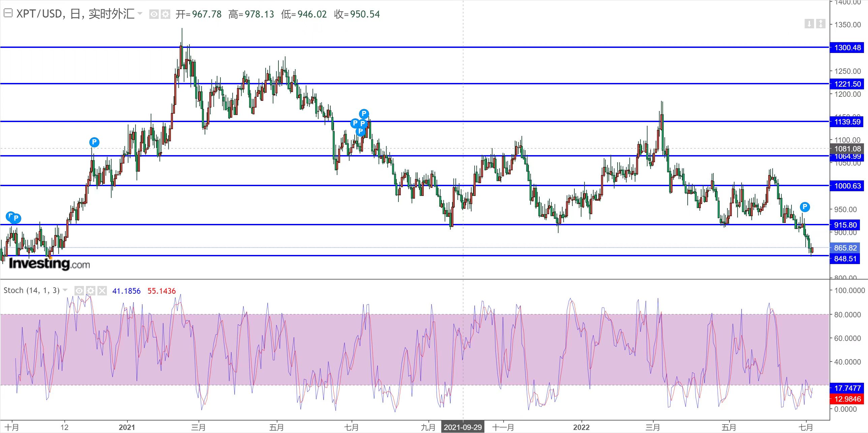Click the 848.51 support line label
This screenshot has width=868, height=433.
tap(845, 259)
